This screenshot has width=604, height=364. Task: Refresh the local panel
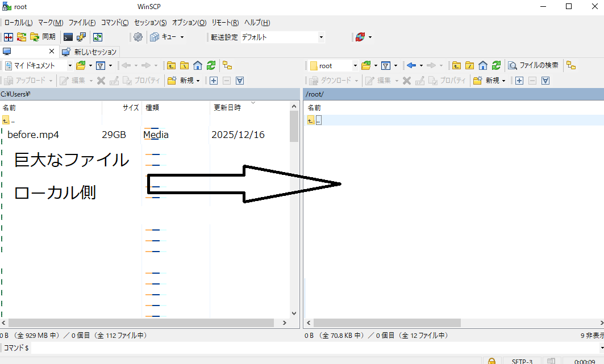[211, 66]
